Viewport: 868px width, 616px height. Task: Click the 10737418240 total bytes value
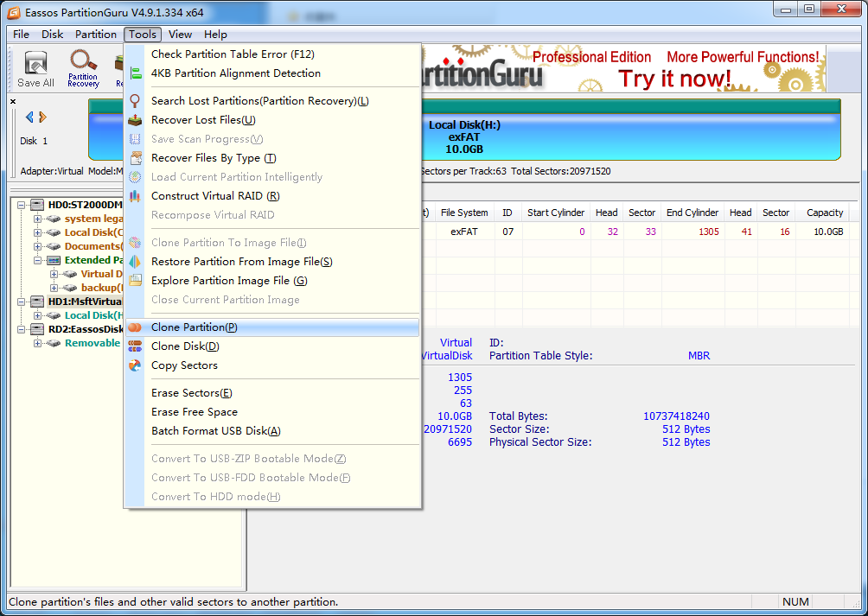click(676, 416)
